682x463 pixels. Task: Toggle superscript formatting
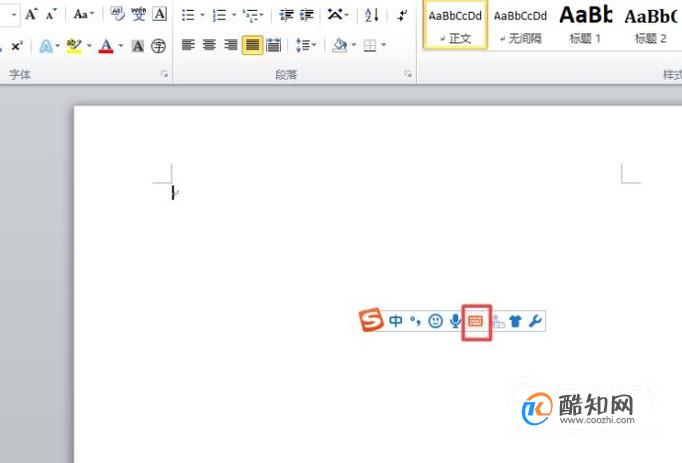[x=17, y=46]
